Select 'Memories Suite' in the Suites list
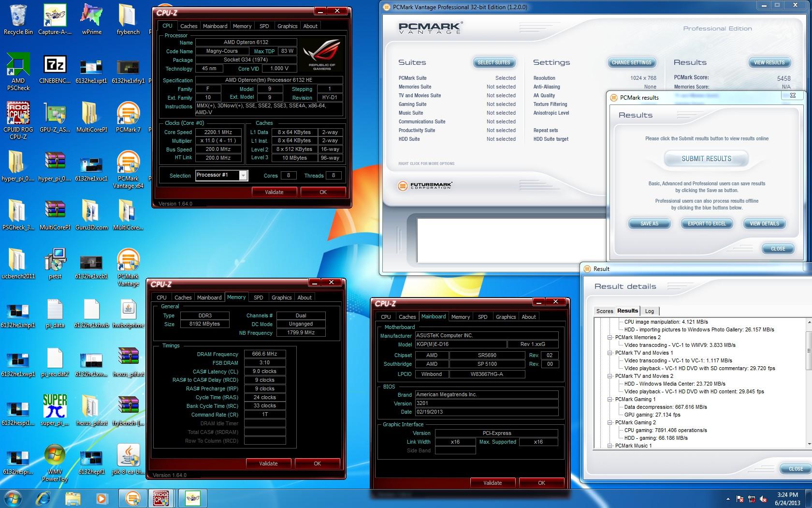Viewport: 812px width, 508px height. 415,87
